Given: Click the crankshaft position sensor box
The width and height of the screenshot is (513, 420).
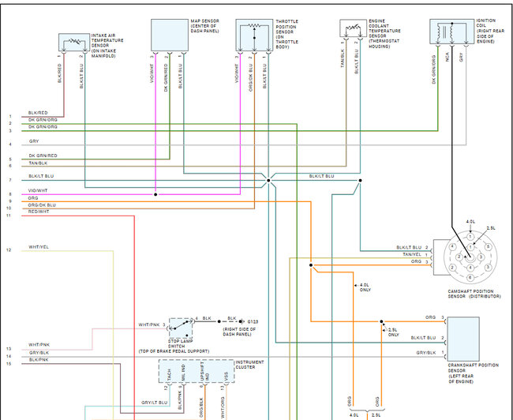Looking at the screenshot, I should (x=463, y=339).
